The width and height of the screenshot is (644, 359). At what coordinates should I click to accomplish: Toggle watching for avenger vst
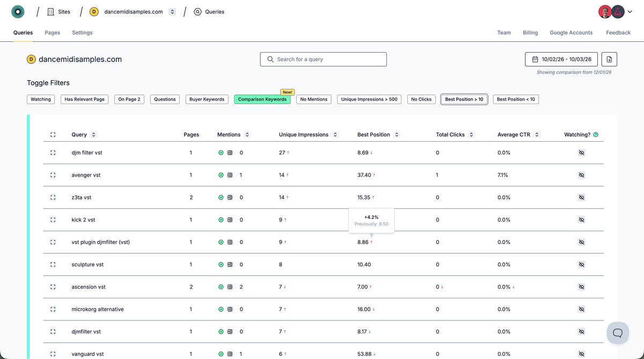581,175
